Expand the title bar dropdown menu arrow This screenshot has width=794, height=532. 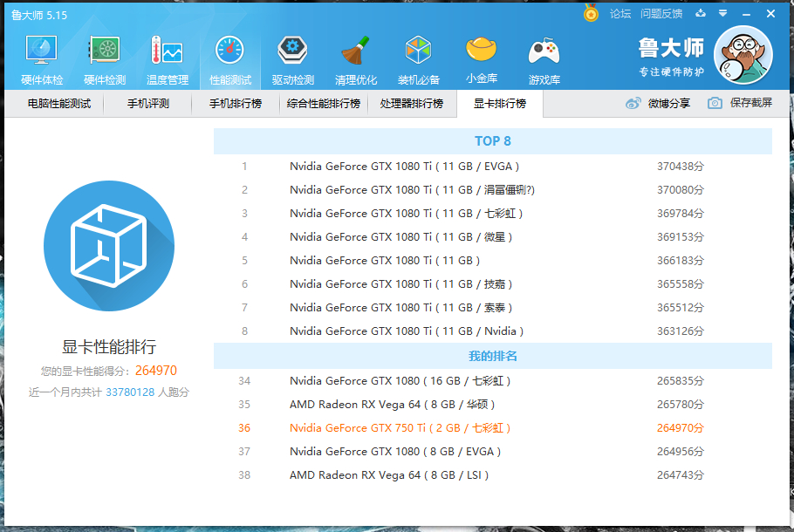coord(722,14)
